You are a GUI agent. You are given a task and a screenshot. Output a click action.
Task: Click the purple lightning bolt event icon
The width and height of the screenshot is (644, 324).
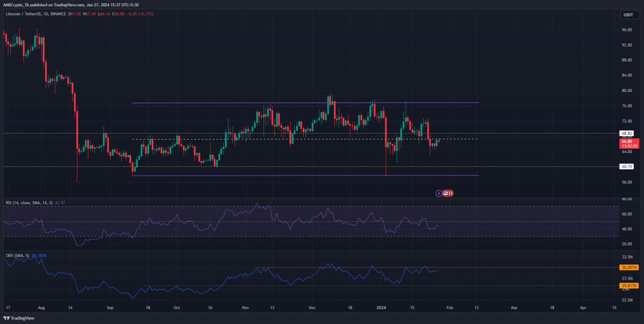439,193
